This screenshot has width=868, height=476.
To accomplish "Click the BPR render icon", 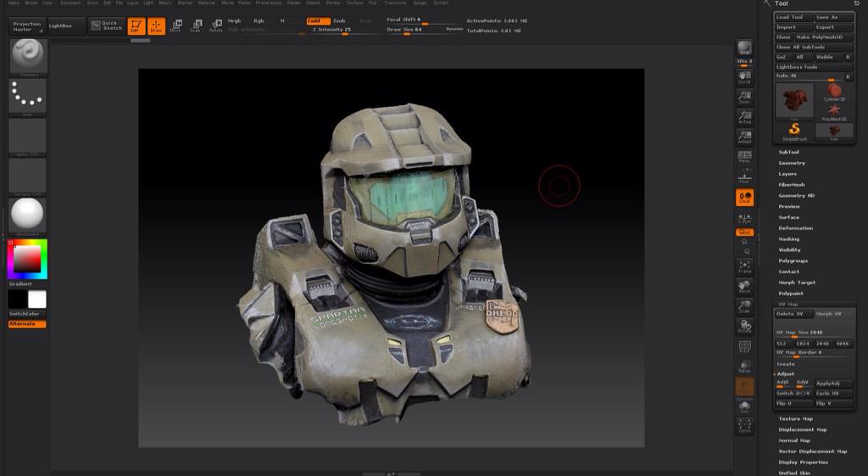I will pyautogui.click(x=744, y=48).
